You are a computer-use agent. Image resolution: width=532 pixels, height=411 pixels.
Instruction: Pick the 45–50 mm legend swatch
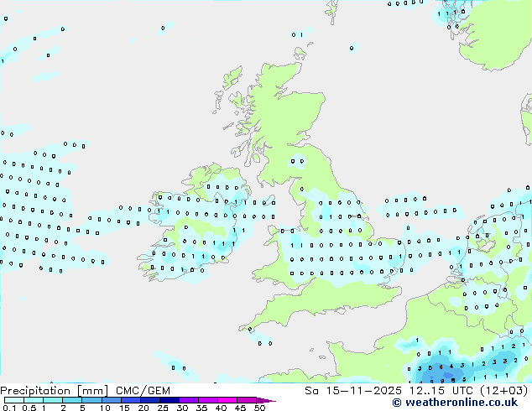[247, 400]
